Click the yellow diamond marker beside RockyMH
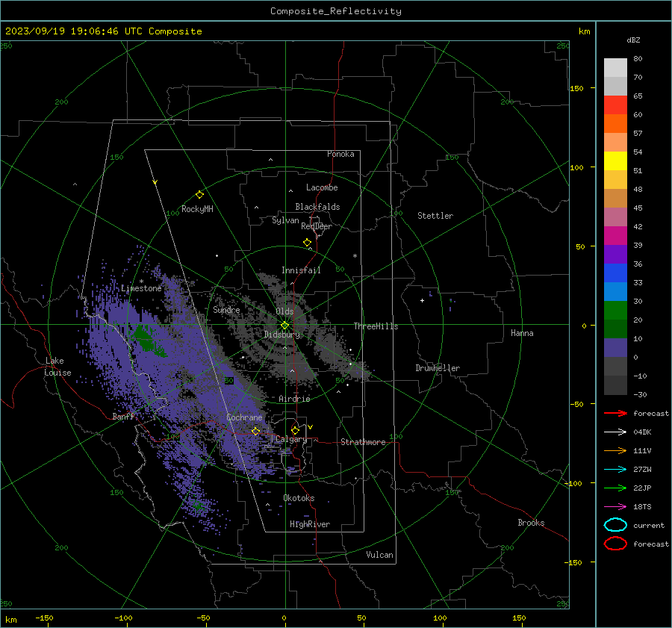This screenshot has height=628, width=672. 199,195
